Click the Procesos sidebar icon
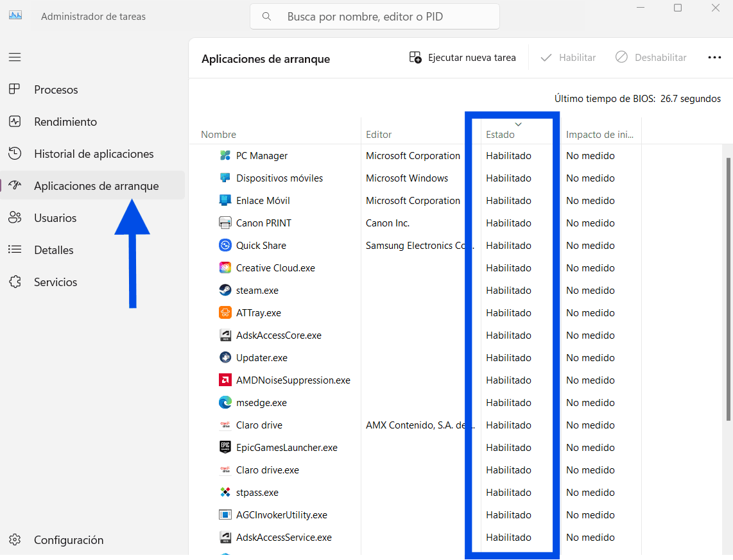Image resolution: width=733 pixels, height=560 pixels. tap(15, 89)
